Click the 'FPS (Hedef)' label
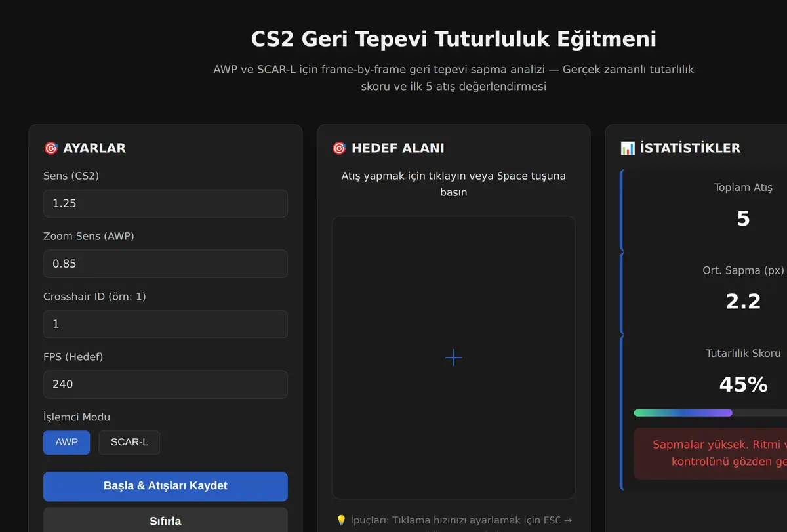This screenshot has width=787, height=532. pyautogui.click(x=73, y=357)
